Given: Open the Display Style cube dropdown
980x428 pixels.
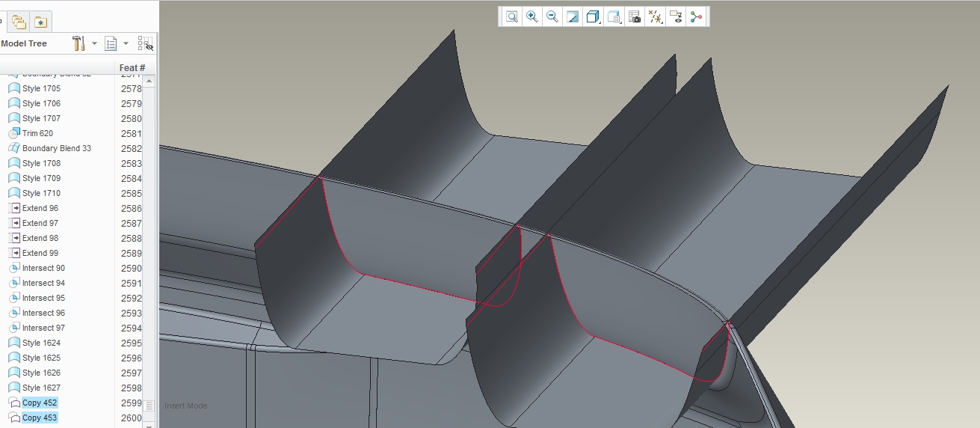Looking at the screenshot, I should 594,16.
